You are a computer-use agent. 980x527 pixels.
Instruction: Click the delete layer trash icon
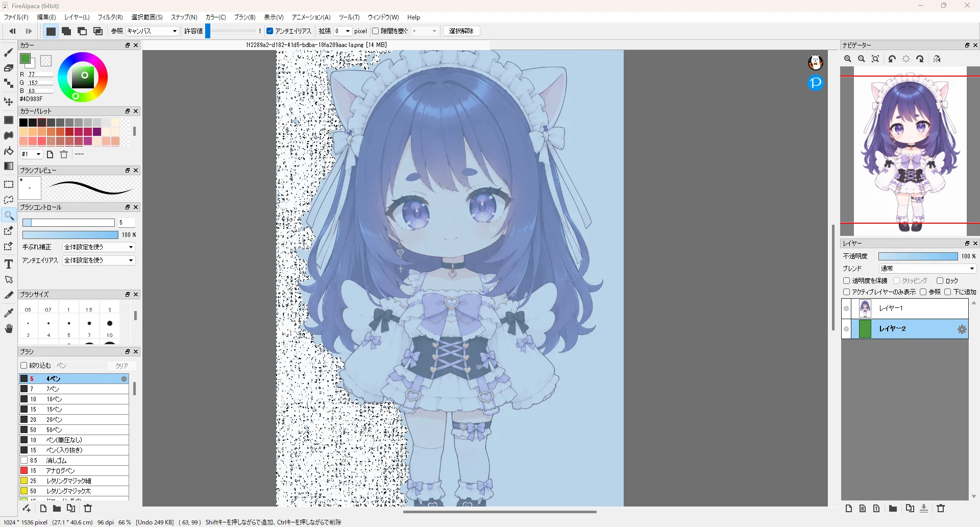pos(941,508)
